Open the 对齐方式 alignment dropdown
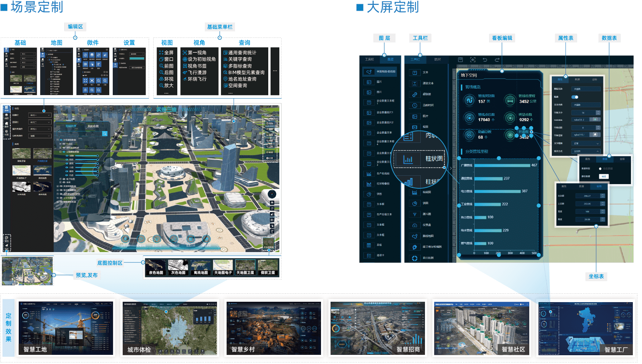The width and height of the screenshot is (642, 364). [586, 151]
